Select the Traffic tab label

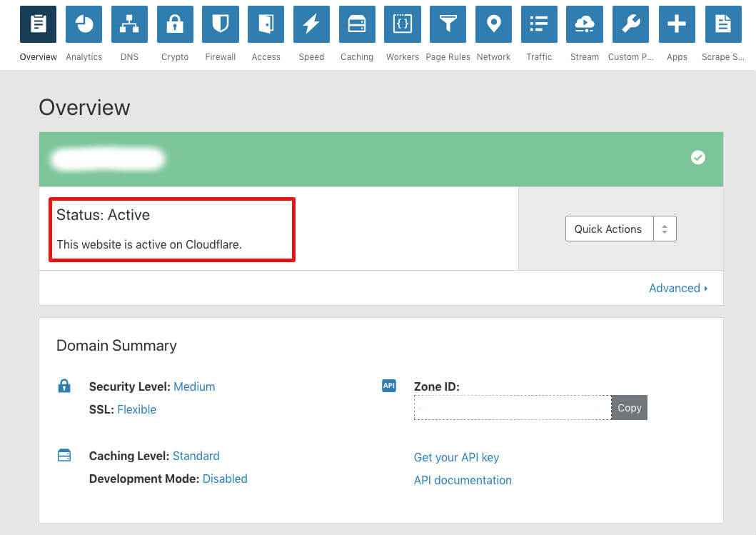(539, 57)
